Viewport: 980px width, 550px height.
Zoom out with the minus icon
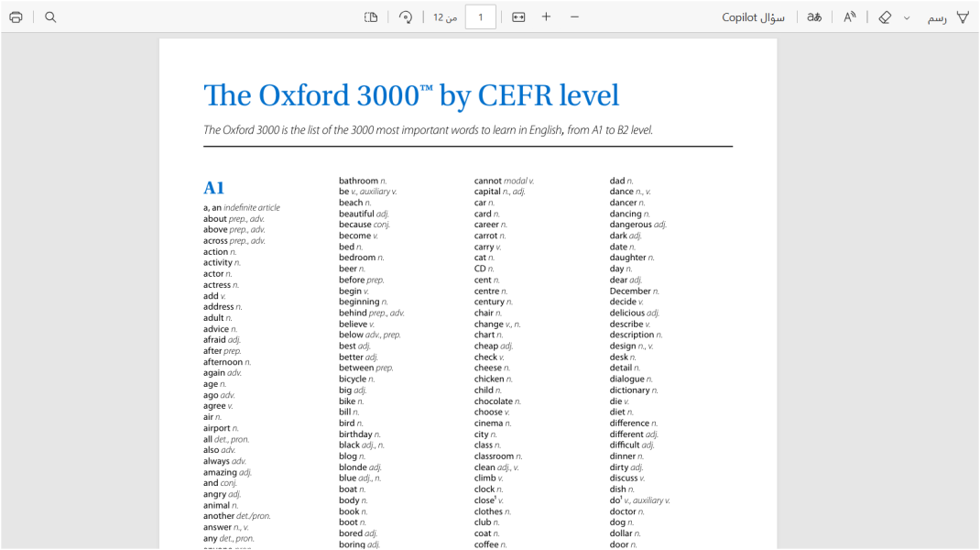[575, 17]
